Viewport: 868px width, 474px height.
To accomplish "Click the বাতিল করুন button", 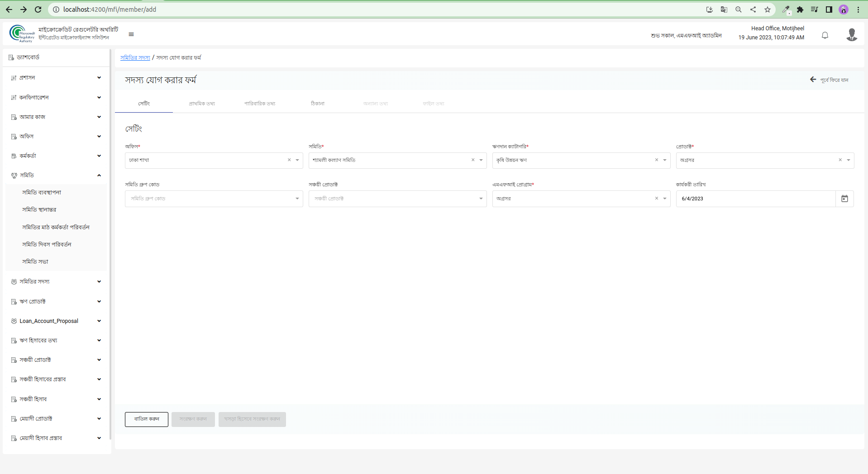I will tap(147, 419).
